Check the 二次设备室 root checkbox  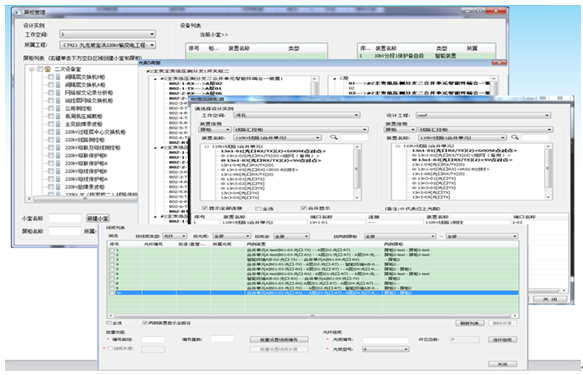pyautogui.click(x=40, y=69)
